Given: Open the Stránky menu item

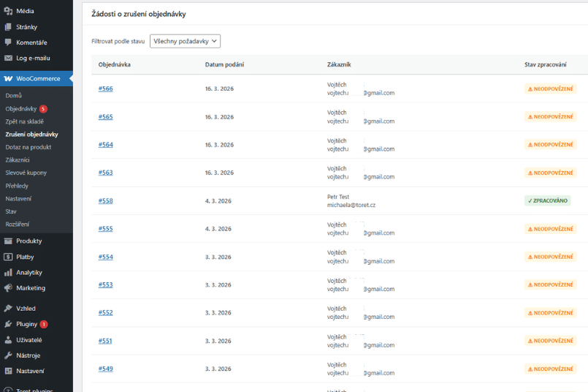Looking at the screenshot, I should tap(37, 27).
